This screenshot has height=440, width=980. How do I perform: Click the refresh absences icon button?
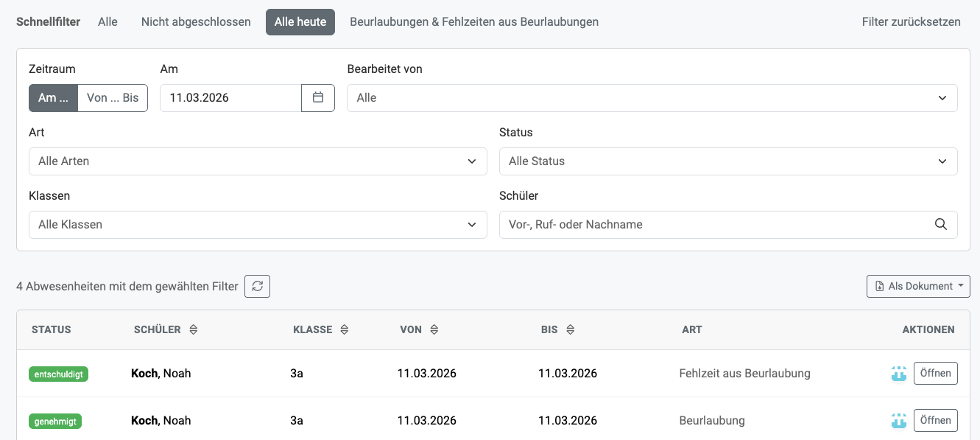click(257, 286)
